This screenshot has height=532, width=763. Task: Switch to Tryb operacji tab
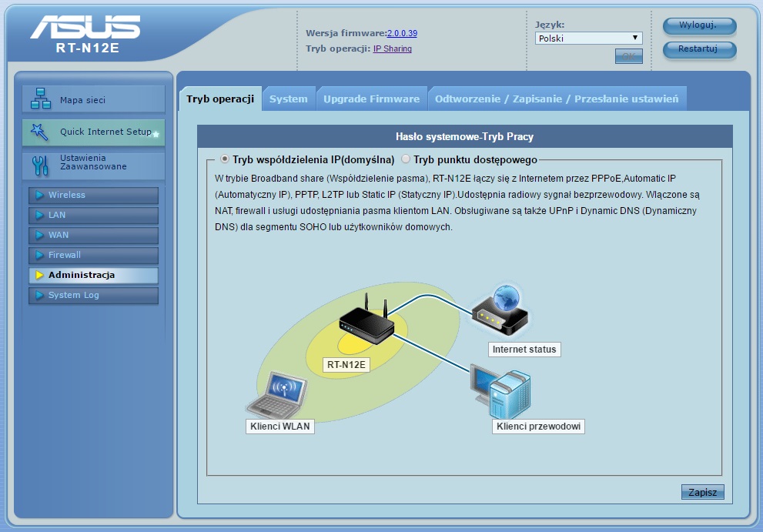[x=220, y=99]
